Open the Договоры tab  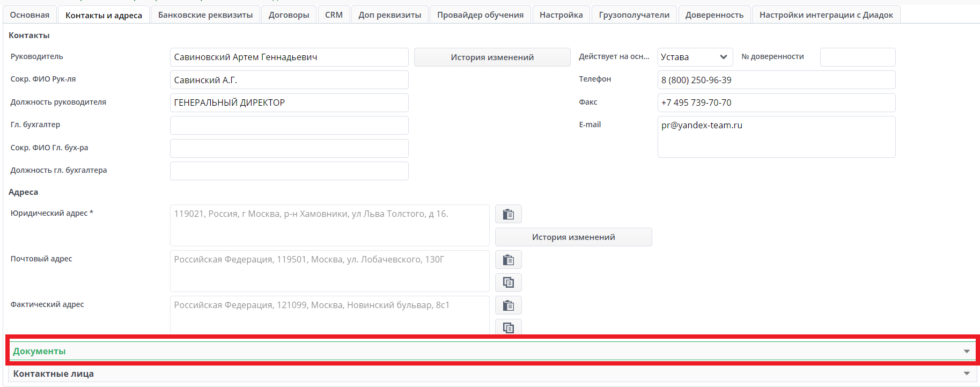289,15
